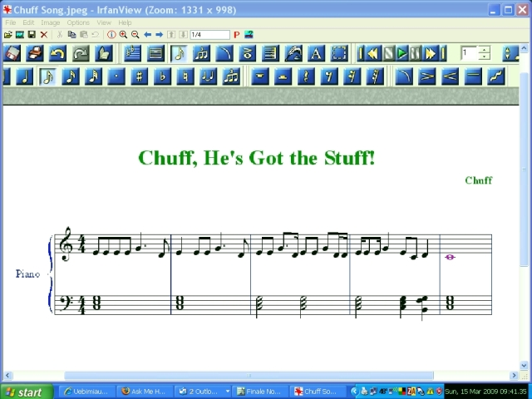532x399 pixels.
Task: Zoom in using the magnifier plus icon
Action: click(x=123, y=35)
